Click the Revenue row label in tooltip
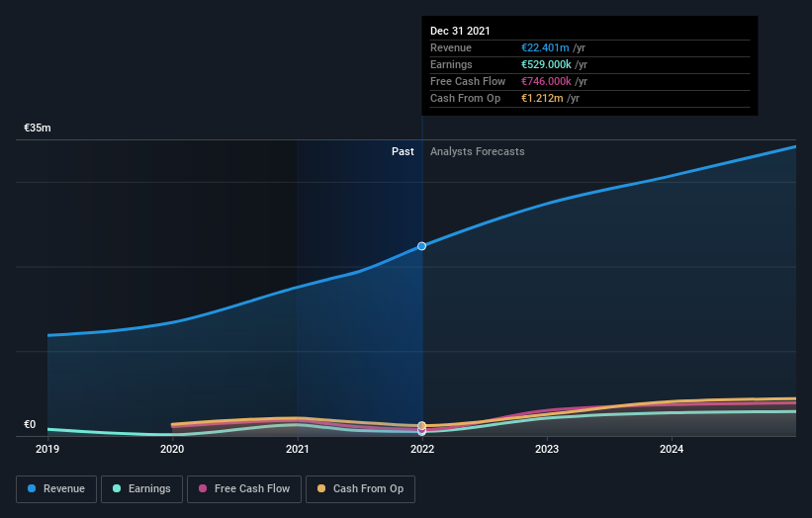This screenshot has height=518, width=812. coord(451,47)
